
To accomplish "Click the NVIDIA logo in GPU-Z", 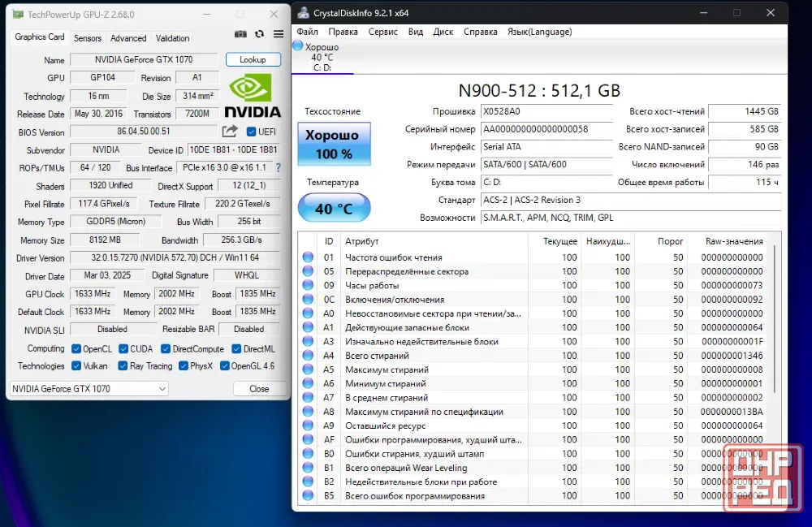I will click(x=253, y=95).
